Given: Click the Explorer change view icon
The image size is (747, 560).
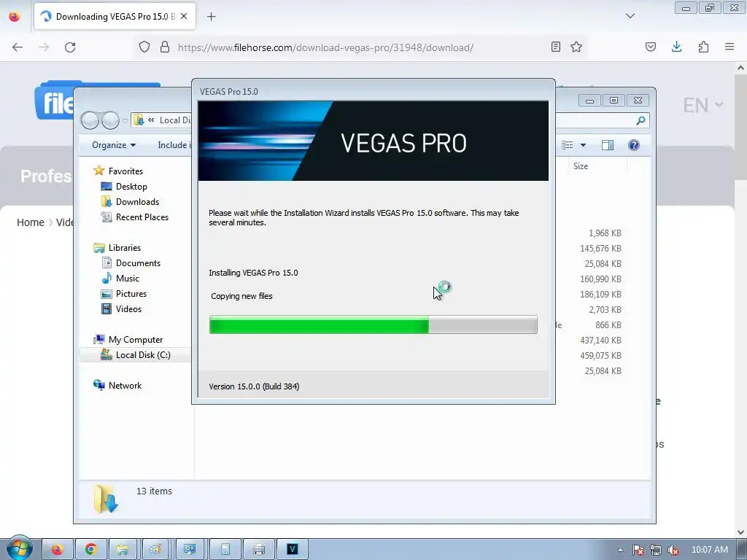Looking at the screenshot, I should [568, 145].
